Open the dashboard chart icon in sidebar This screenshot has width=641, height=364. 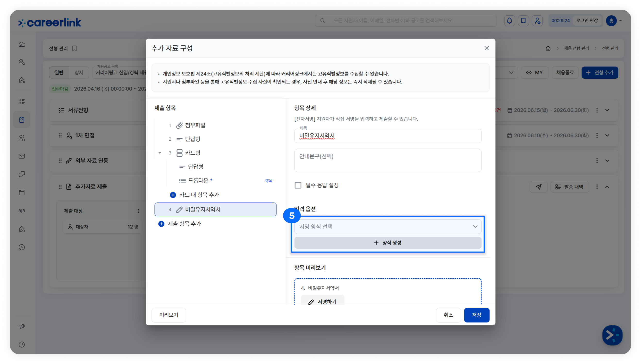tap(22, 44)
